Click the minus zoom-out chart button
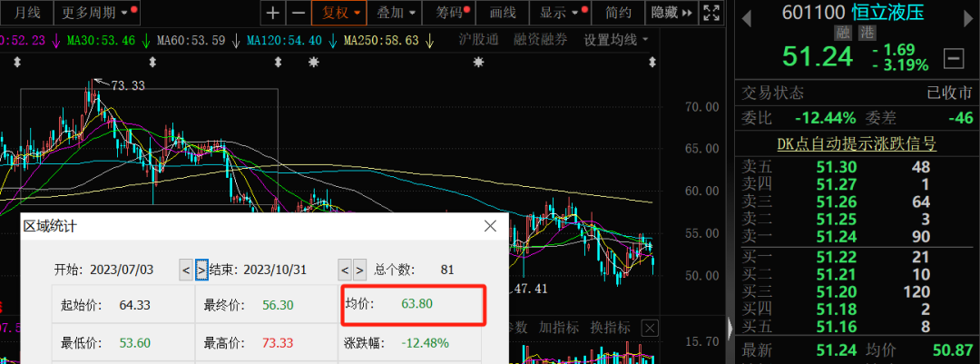Viewport: 980px width, 364px height. tap(298, 13)
